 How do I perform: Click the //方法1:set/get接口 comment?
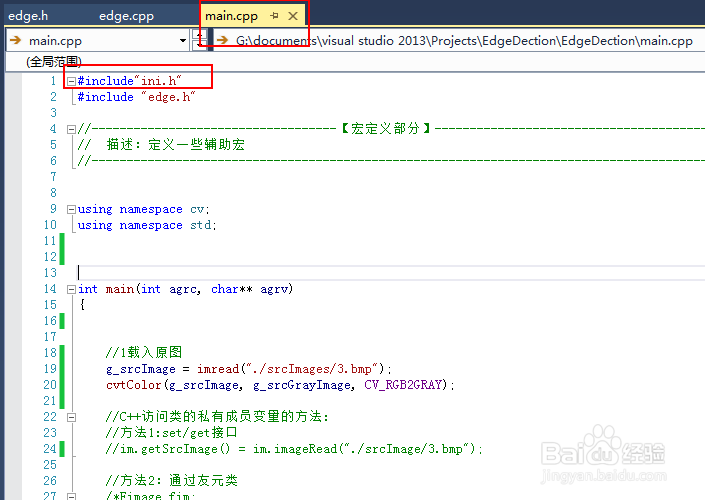pos(171,433)
